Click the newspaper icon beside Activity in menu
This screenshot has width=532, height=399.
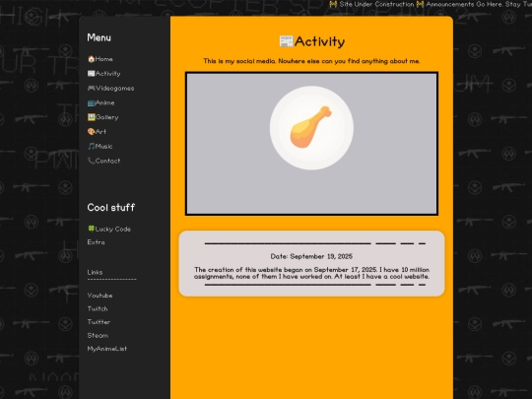click(91, 74)
